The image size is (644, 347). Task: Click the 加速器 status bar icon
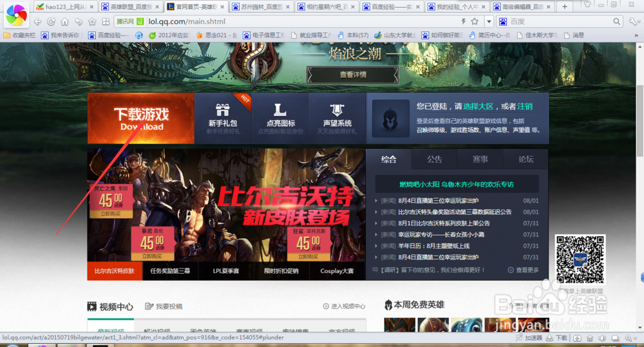[x=529, y=338]
